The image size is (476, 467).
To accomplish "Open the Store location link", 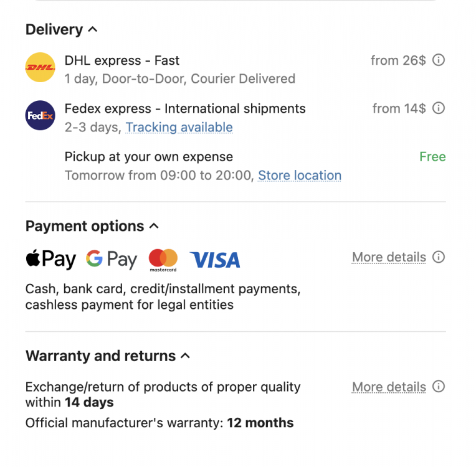I will tap(300, 176).
